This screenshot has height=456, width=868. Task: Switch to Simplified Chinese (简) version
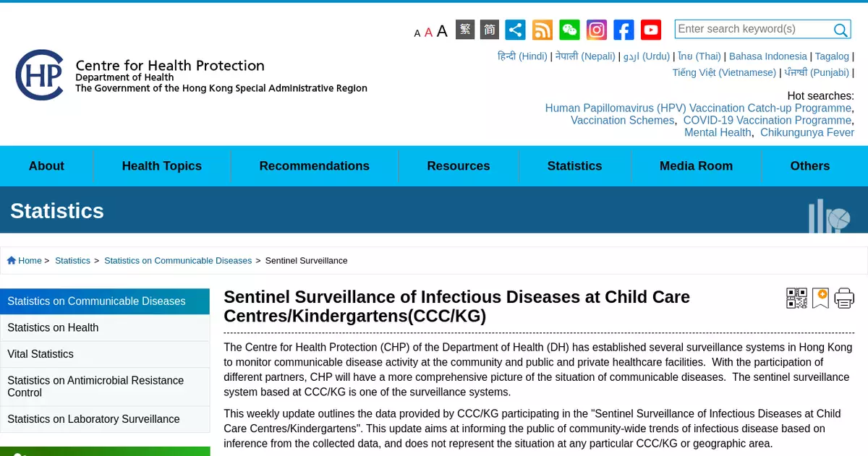[490, 30]
